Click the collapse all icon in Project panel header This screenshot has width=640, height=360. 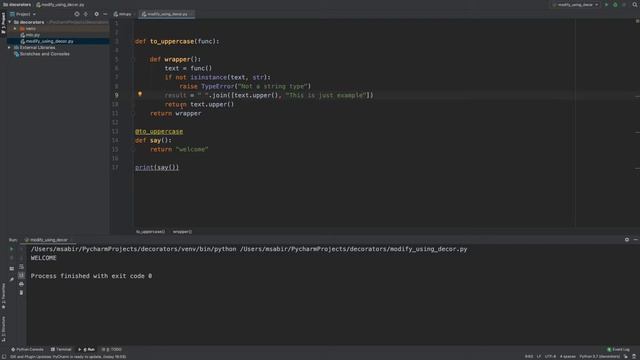(86, 14)
